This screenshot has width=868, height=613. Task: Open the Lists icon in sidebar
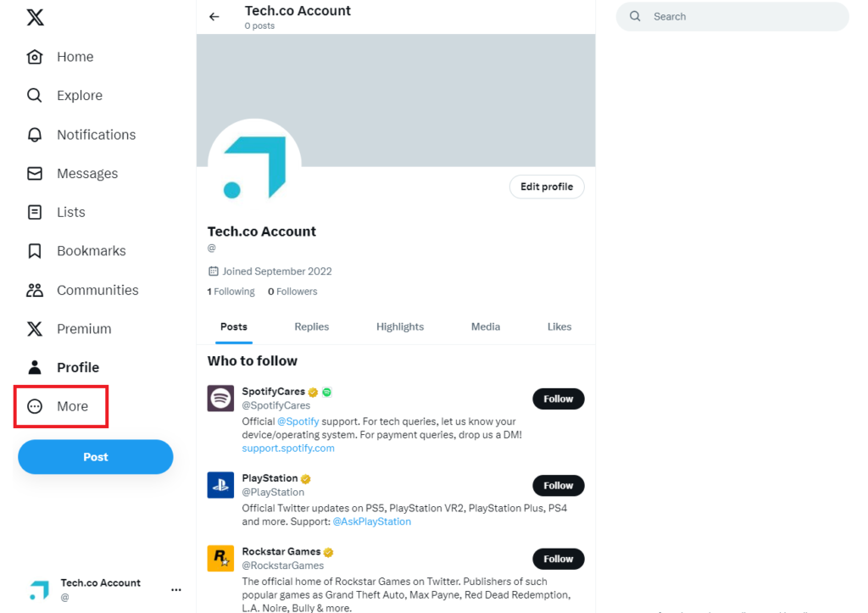[x=34, y=212]
